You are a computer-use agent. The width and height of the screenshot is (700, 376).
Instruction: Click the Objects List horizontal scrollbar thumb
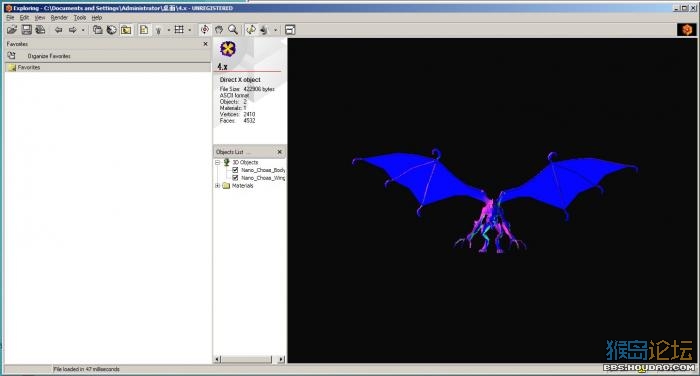[246, 359]
